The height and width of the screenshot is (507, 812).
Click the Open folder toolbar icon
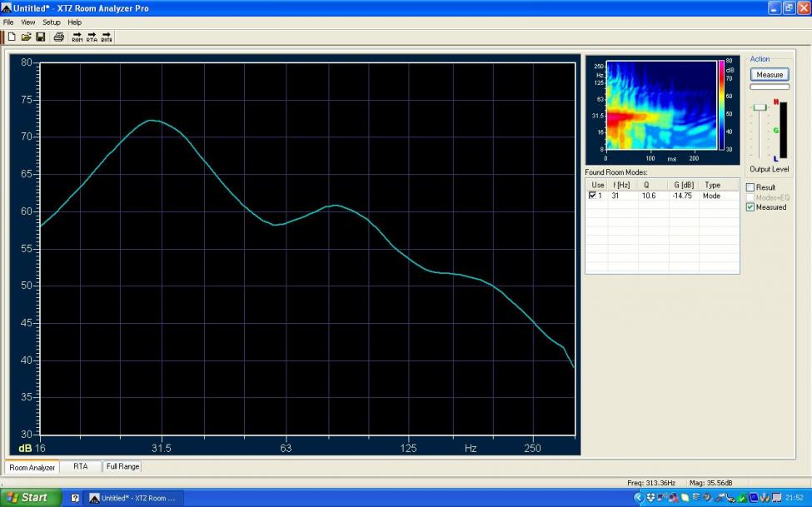tap(26, 37)
